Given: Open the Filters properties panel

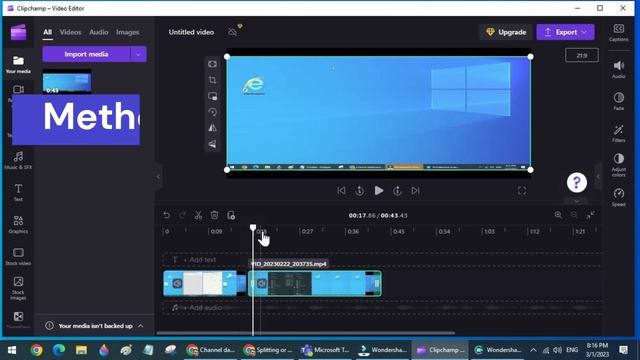Looking at the screenshot, I should 618,133.
